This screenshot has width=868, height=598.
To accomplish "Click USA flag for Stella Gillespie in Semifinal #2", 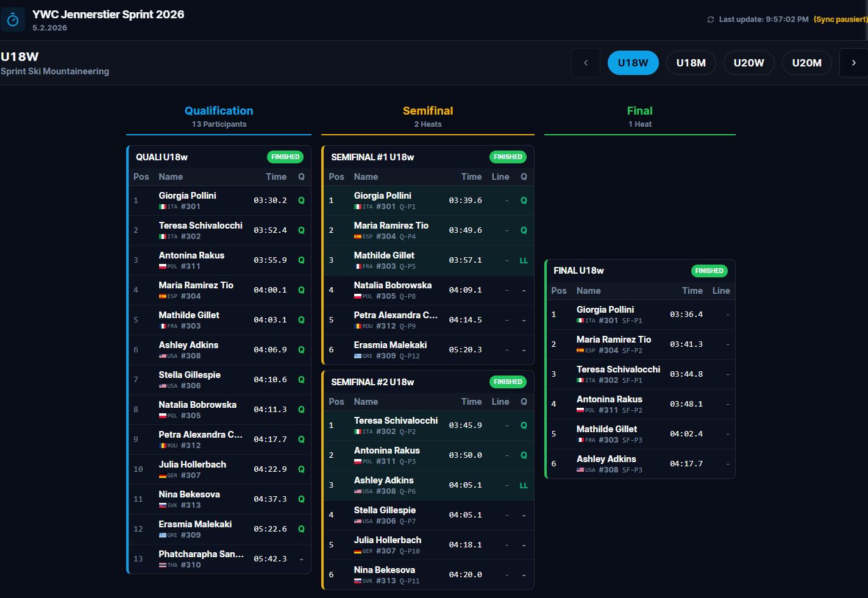I will [358, 521].
